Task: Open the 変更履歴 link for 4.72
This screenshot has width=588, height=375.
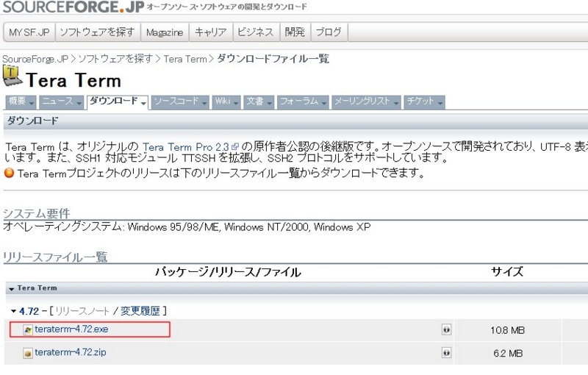Action: (x=140, y=311)
